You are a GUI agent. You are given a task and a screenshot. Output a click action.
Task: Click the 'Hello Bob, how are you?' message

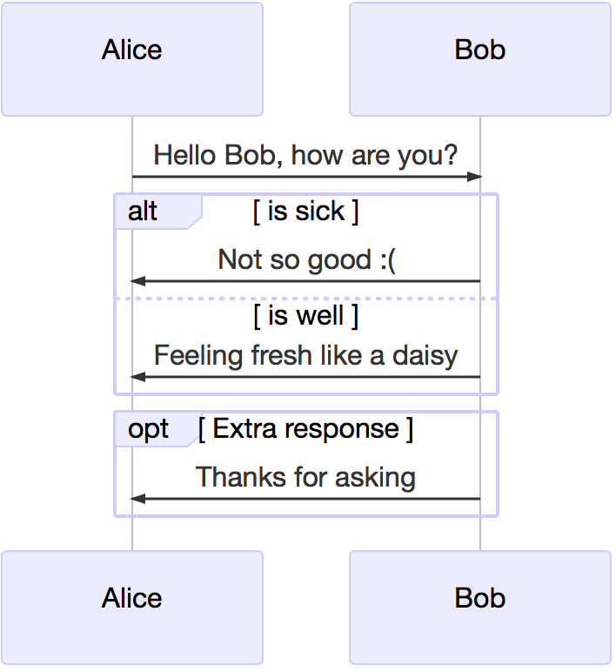(x=306, y=155)
